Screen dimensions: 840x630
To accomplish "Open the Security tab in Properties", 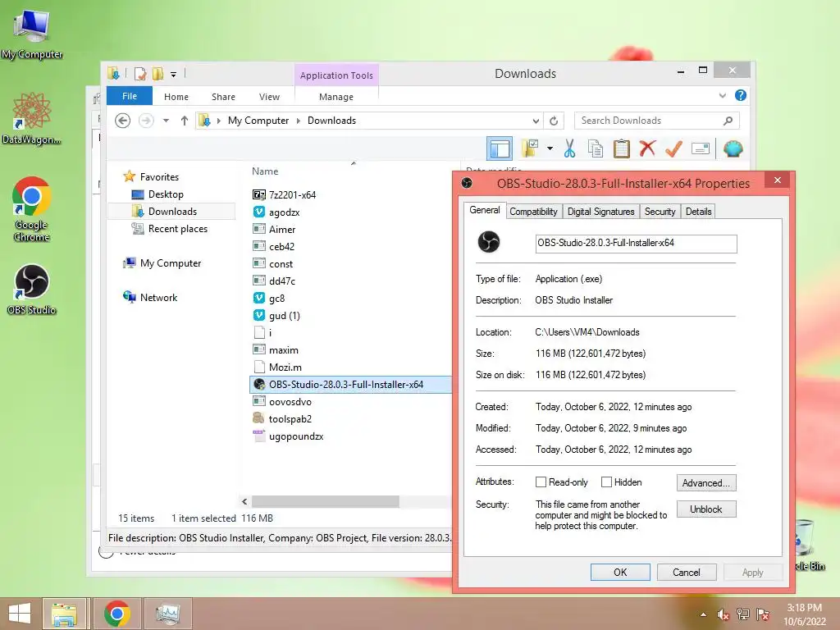I will coord(660,212).
